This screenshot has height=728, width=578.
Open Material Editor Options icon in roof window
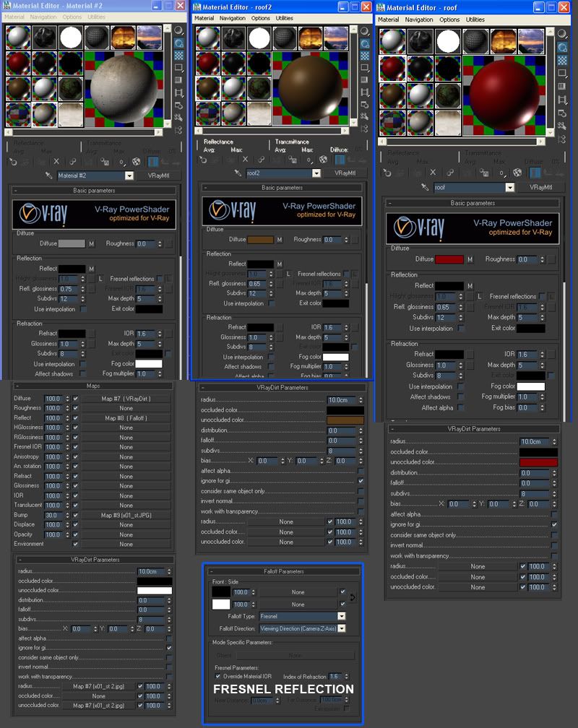pos(562,113)
